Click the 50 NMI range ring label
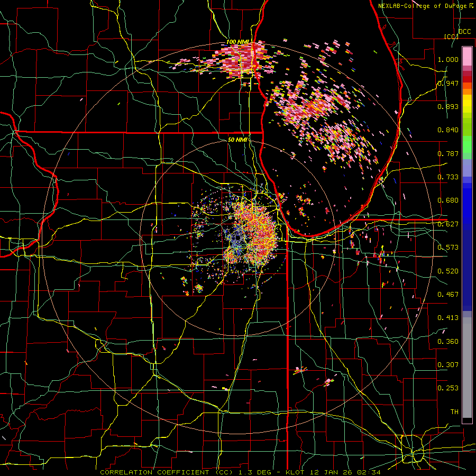 [237, 140]
